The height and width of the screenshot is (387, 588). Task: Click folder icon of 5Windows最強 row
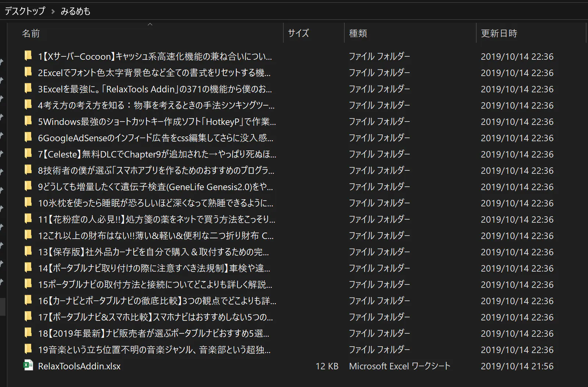[28, 121]
